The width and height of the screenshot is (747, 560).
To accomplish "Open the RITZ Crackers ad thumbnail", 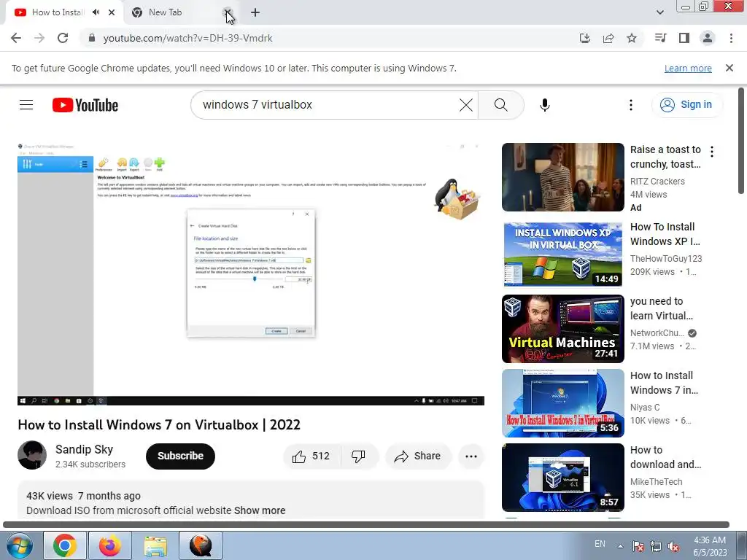I will point(562,177).
